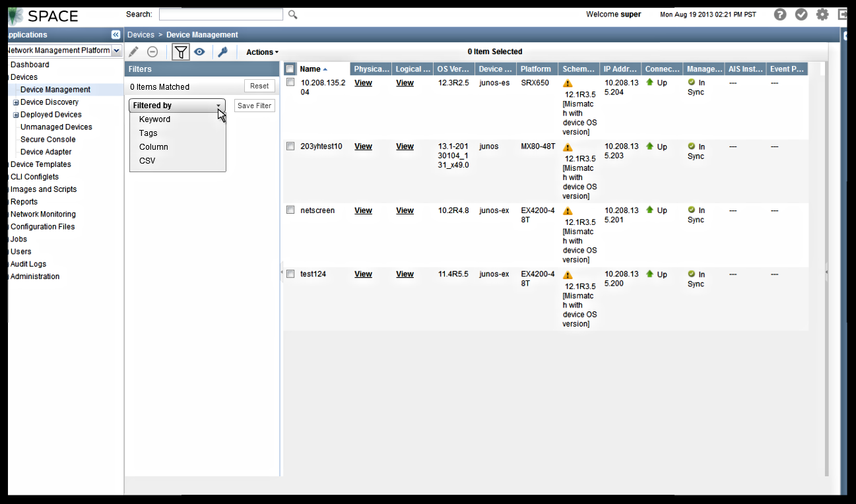Viewport: 856px width, 504px height.
Task: Open Device Templates in the sidebar
Action: click(x=41, y=164)
